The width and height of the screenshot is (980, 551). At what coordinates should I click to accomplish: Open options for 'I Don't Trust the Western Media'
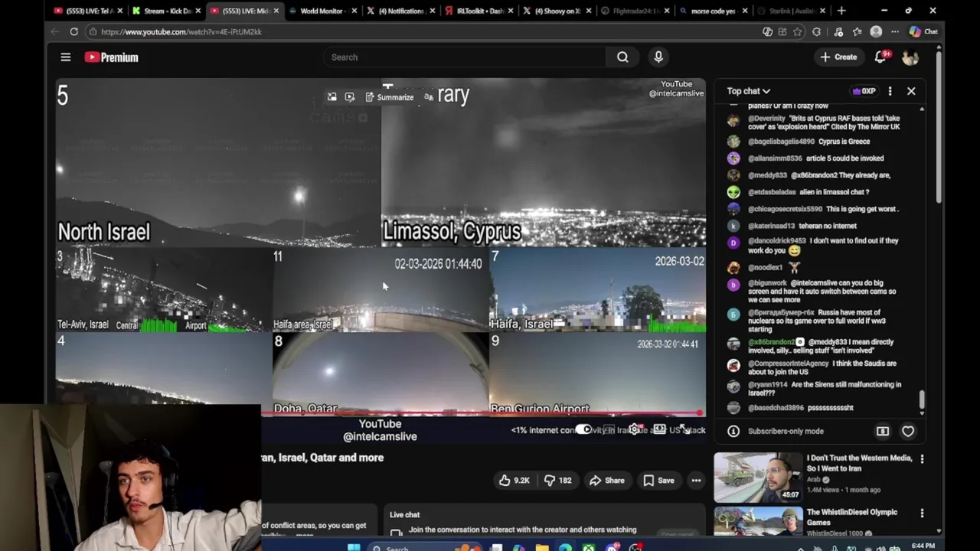pyautogui.click(x=922, y=459)
